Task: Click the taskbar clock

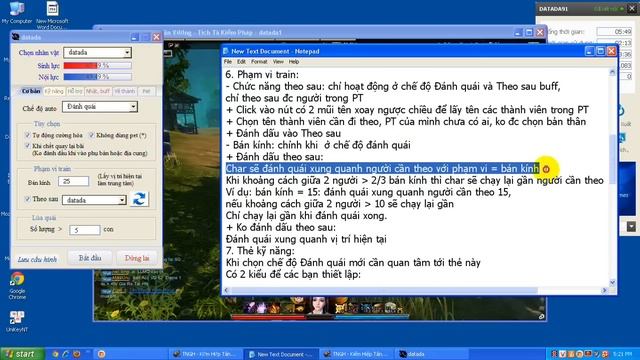Action: pyautogui.click(x=622, y=354)
